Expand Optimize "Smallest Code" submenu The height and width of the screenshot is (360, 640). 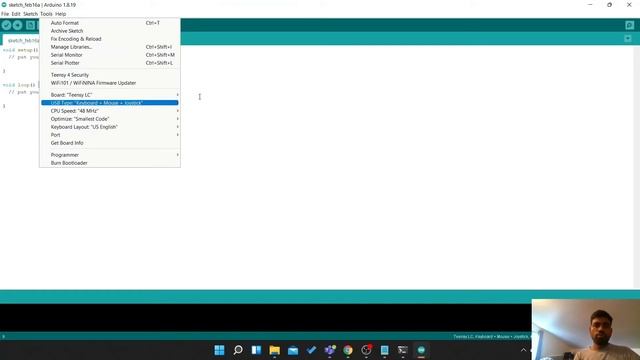point(110,119)
